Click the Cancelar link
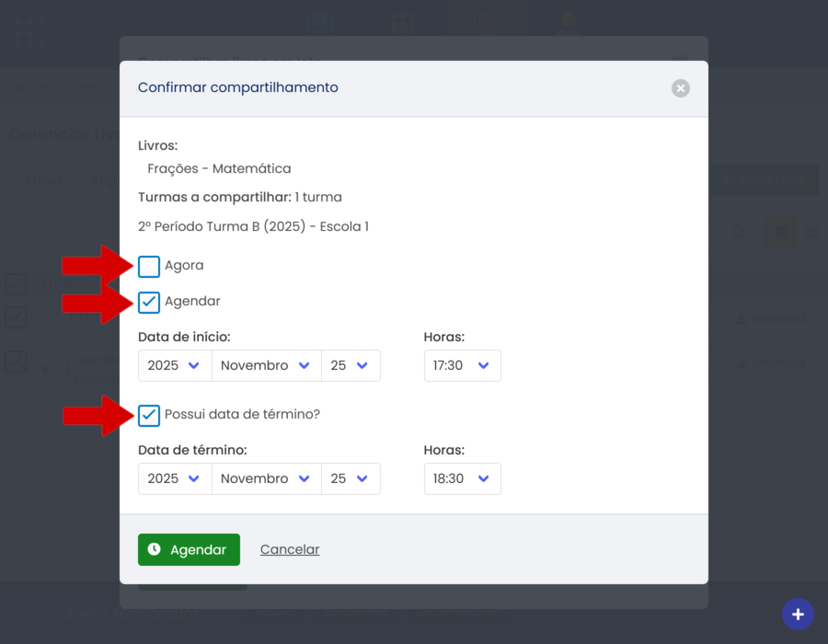This screenshot has width=828, height=644. pos(290,549)
